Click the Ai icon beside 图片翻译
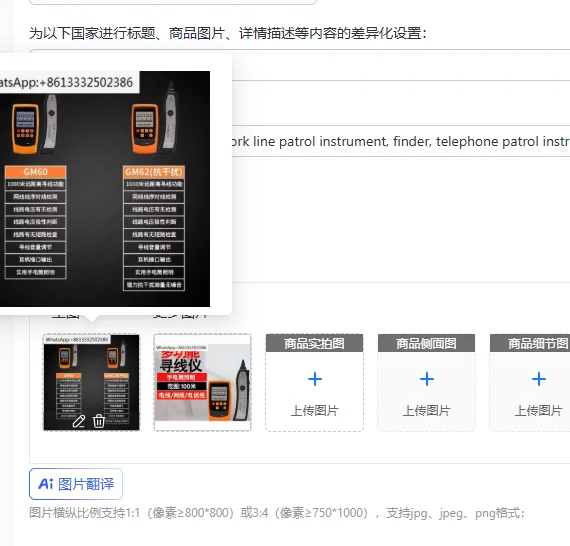The height and width of the screenshot is (546, 570). coord(46,484)
